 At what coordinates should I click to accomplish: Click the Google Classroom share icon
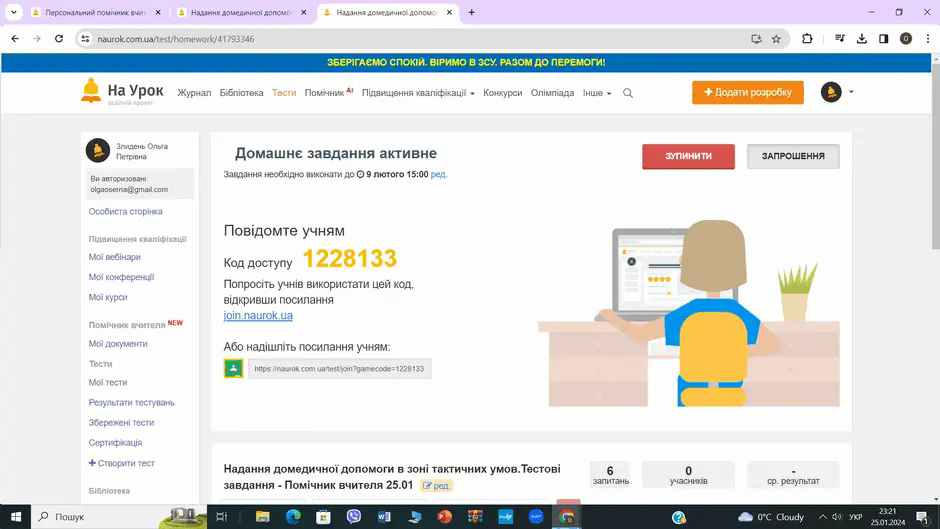pos(233,368)
